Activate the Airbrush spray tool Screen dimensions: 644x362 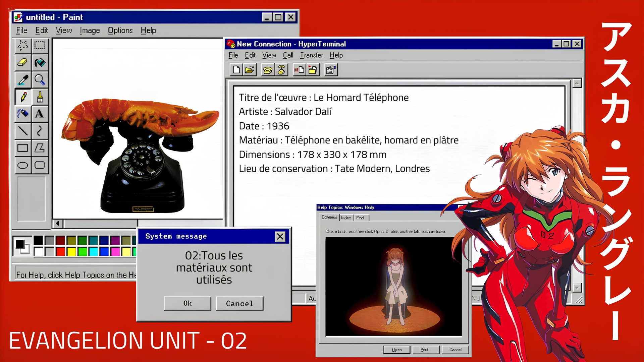pyautogui.click(x=23, y=114)
